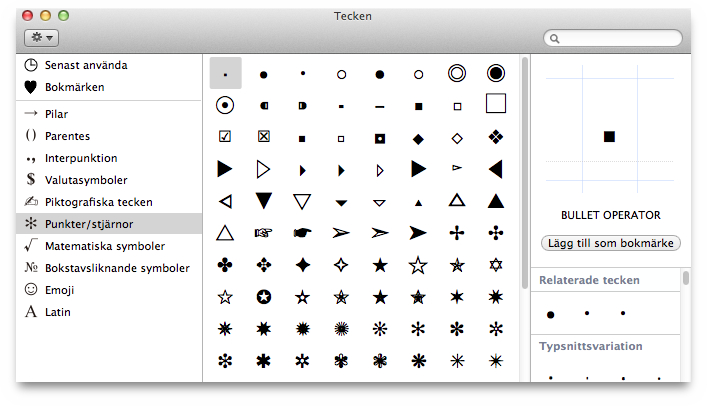
Task: Select Senast använda category
Action: click(x=86, y=65)
